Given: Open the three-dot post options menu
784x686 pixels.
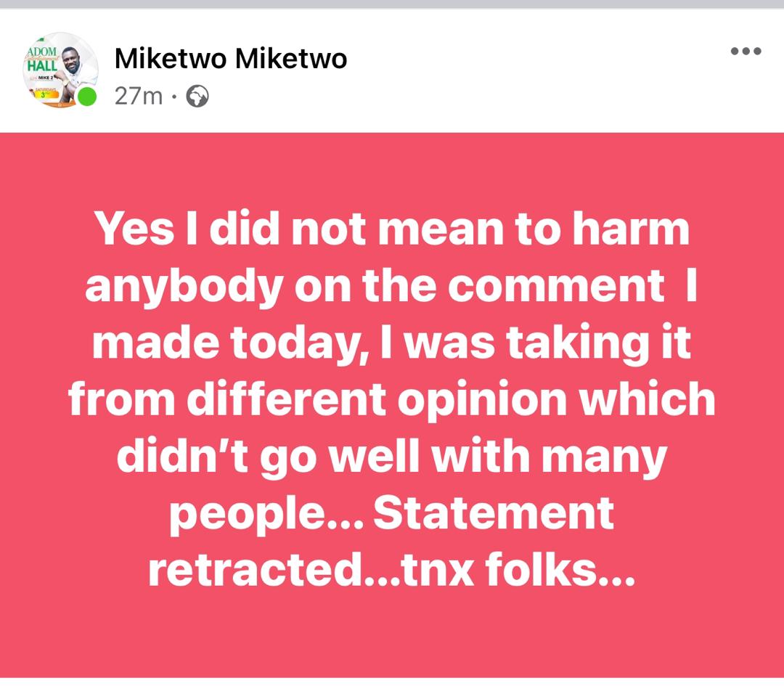Looking at the screenshot, I should pyautogui.click(x=746, y=51).
